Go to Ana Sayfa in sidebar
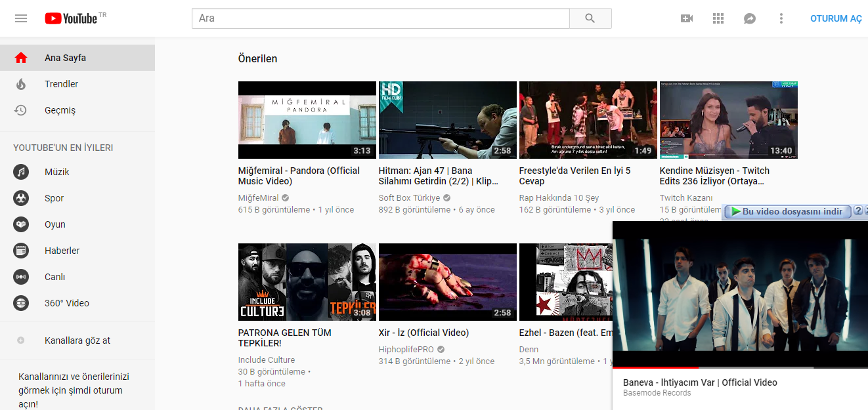Viewport: 868px width, 410px height. point(77,58)
